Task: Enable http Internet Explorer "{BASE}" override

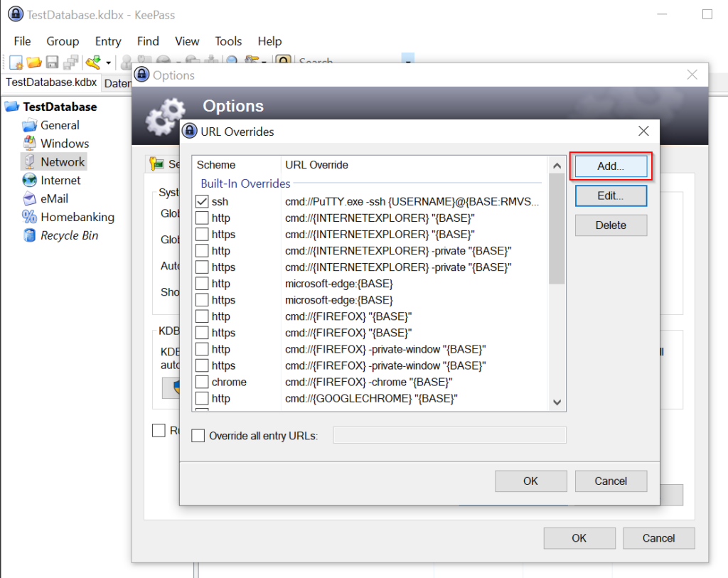Action: 202,218
